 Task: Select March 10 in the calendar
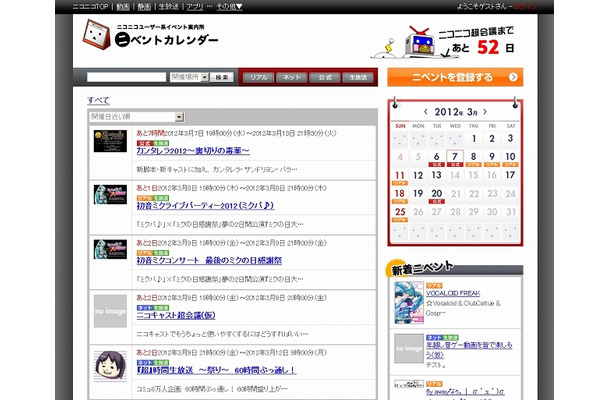510,158
